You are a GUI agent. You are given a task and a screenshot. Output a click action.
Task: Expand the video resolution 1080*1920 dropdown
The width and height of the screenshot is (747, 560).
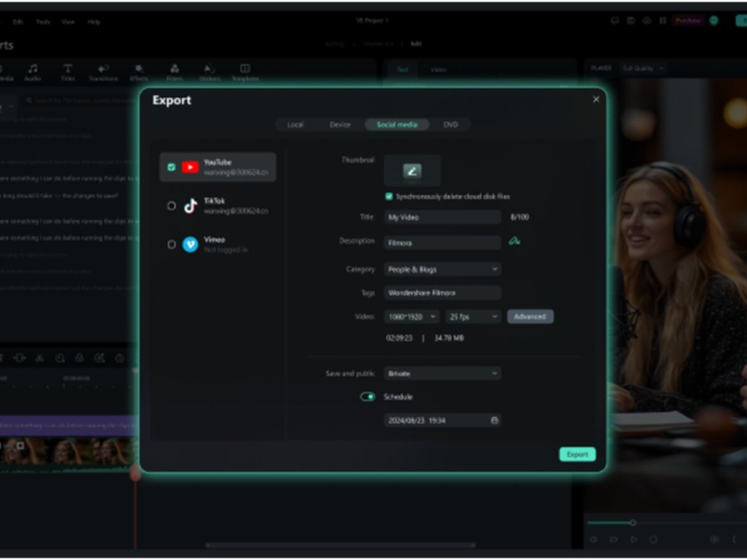click(411, 317)
